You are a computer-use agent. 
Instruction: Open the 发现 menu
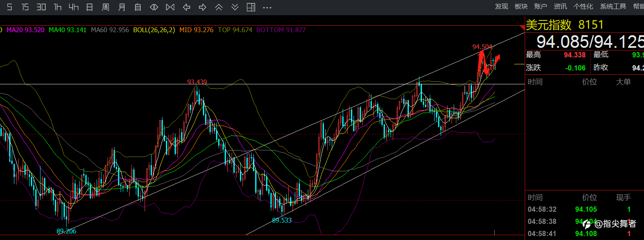point(502,7)
